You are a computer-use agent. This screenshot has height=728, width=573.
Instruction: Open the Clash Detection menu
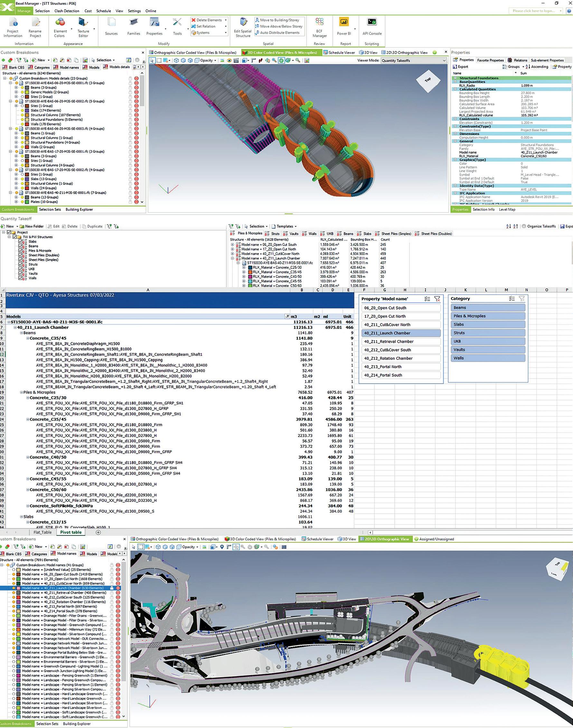click(x=67, y=11)
